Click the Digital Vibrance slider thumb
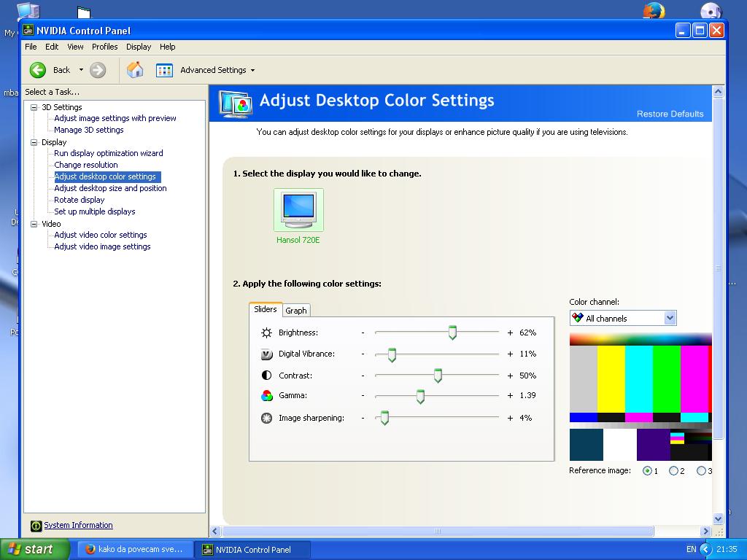 (392, 355)
